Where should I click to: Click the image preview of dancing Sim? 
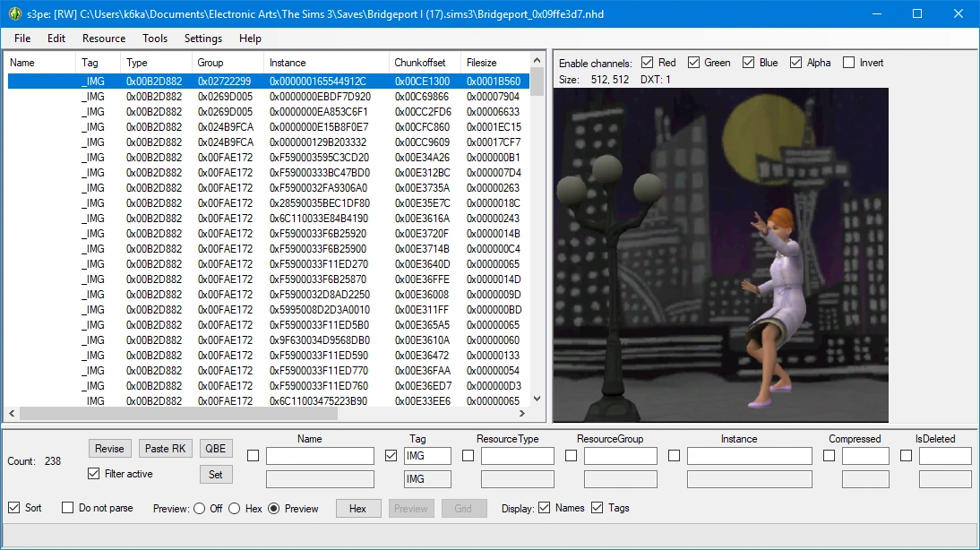[720, 254]
